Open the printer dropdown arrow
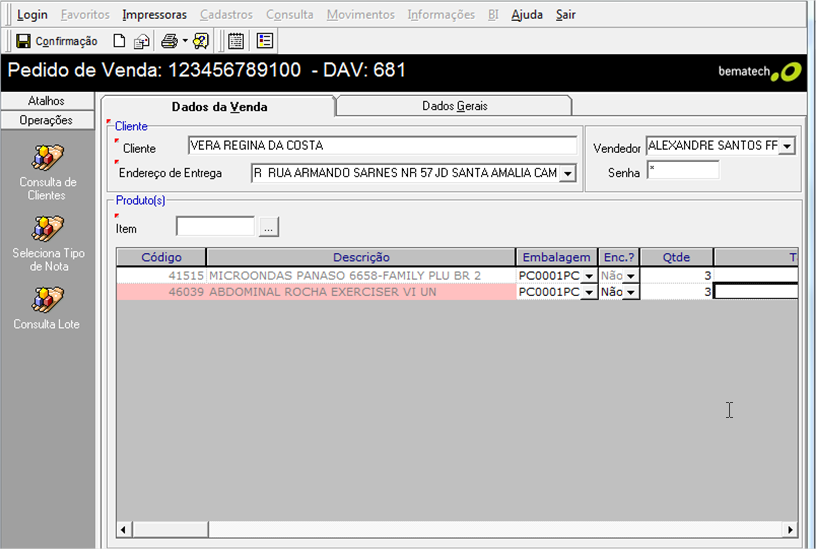The height and width of the screenshot is (549, 816). 185,41
